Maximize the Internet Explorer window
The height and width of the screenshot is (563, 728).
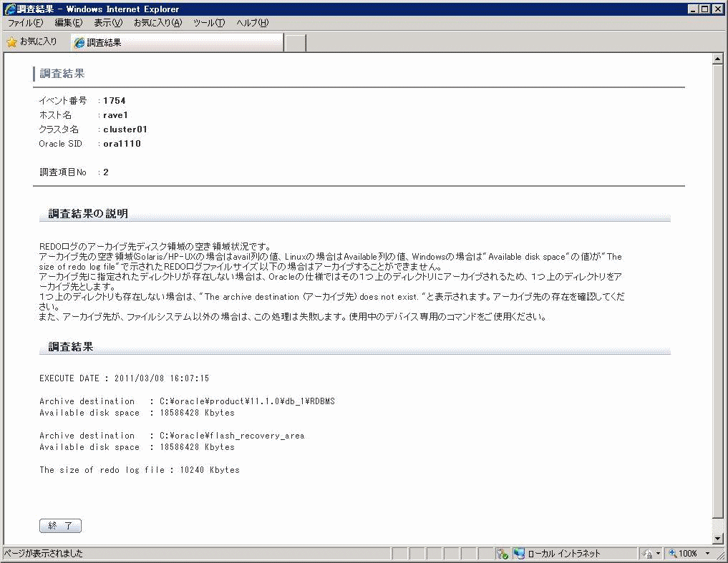coord(705,9)
